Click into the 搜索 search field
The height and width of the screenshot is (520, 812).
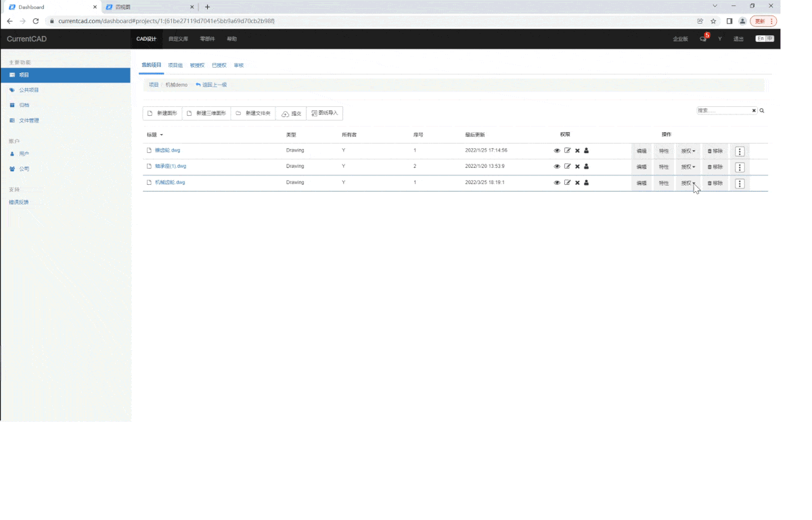(x=723, y=110)
